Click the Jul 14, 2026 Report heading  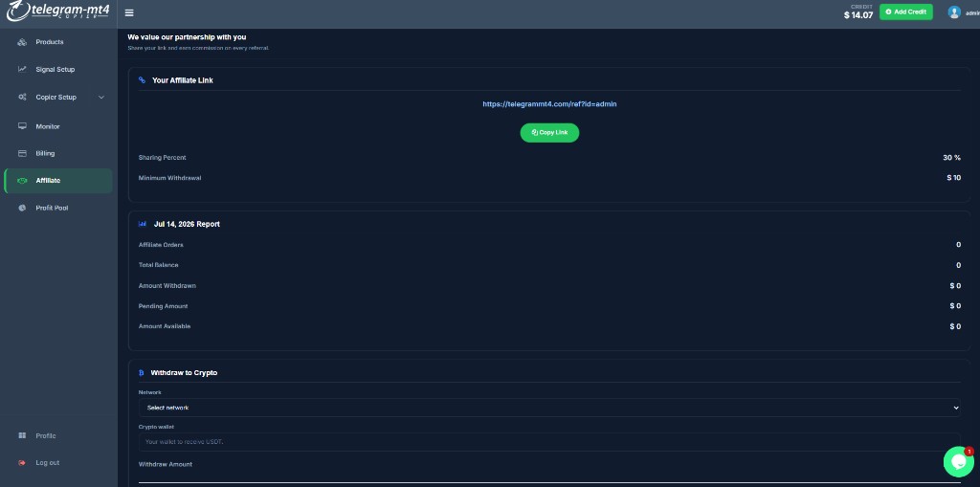[187, 224]
